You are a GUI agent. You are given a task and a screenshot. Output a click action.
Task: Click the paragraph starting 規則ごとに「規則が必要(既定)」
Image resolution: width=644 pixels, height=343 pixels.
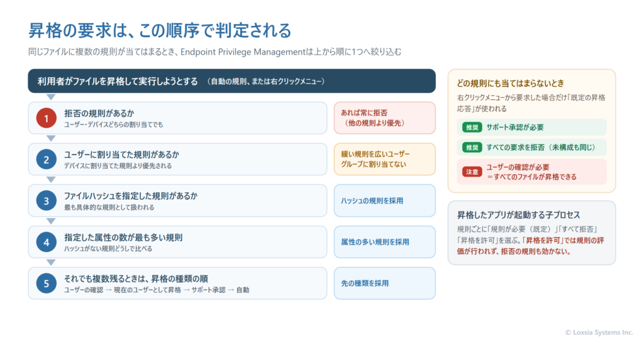(x=530, y=240)
